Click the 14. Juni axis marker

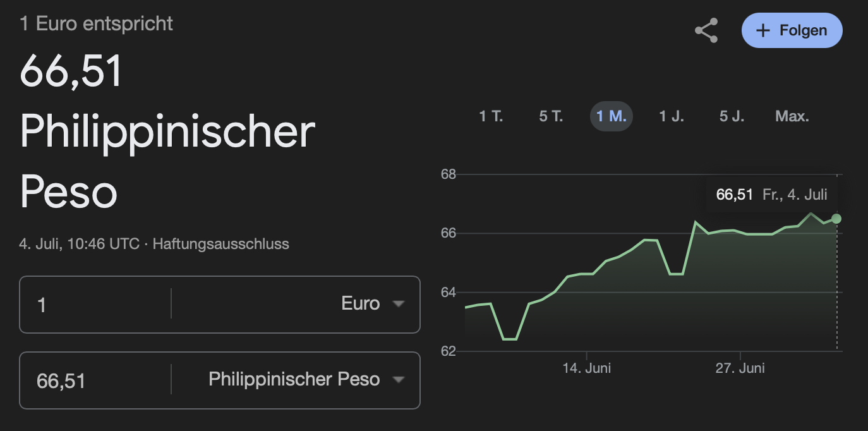pyautogui.click(x=587, y=368)
